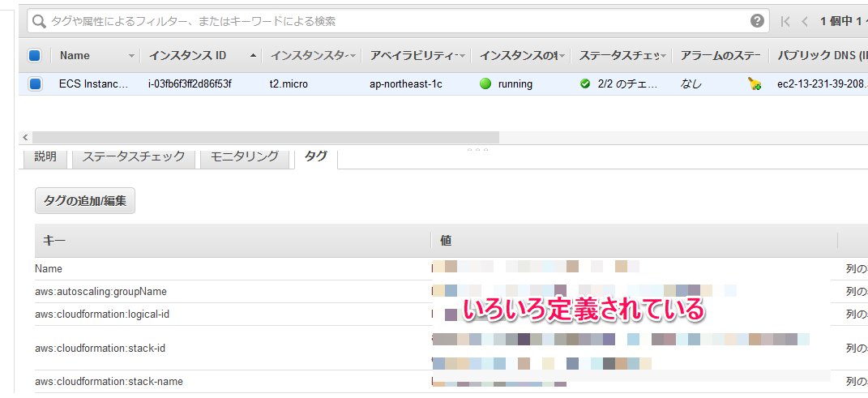Viewport: 868px width, 398px height.
Task: Click the タグの追加/編集 button
Action: (85, 201)
